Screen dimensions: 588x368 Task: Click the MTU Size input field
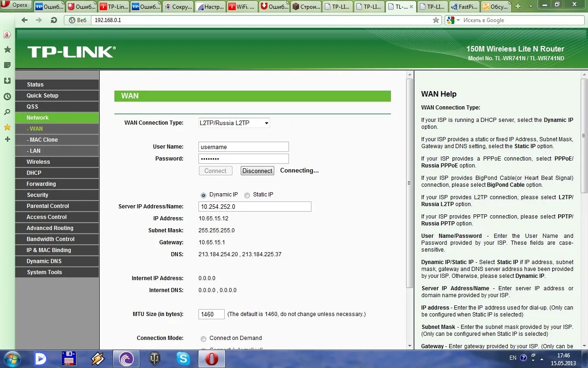211,314
